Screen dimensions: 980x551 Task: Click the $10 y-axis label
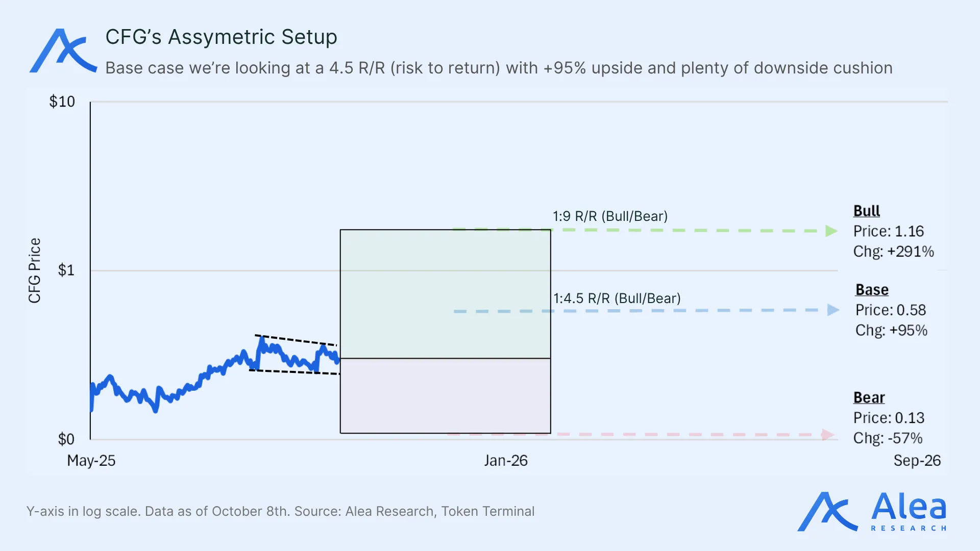(62, 102)
